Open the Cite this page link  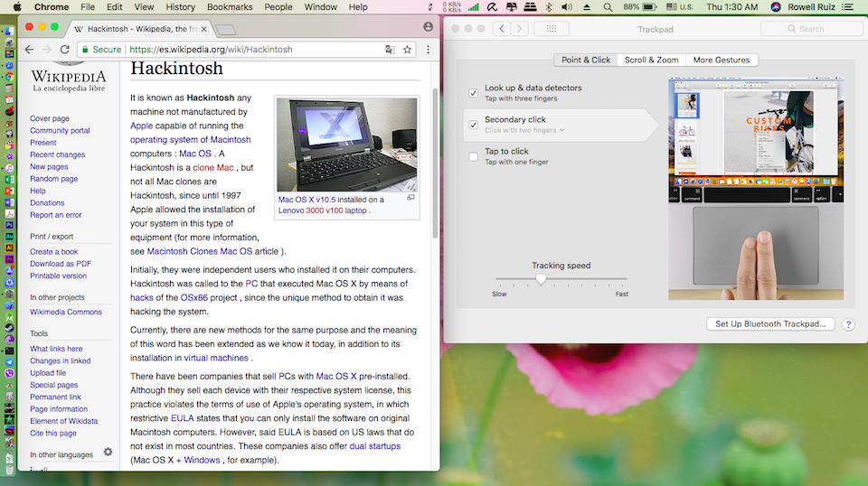tap(53, 433)
